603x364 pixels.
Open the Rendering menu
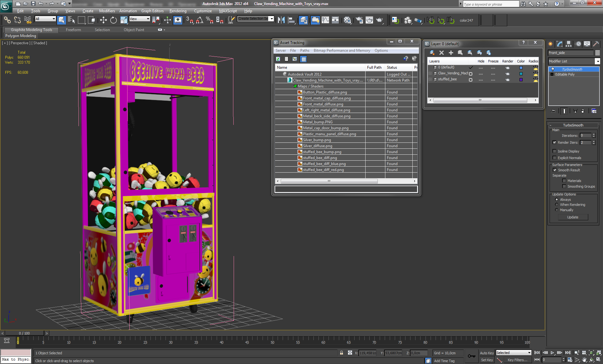(178, 11)
